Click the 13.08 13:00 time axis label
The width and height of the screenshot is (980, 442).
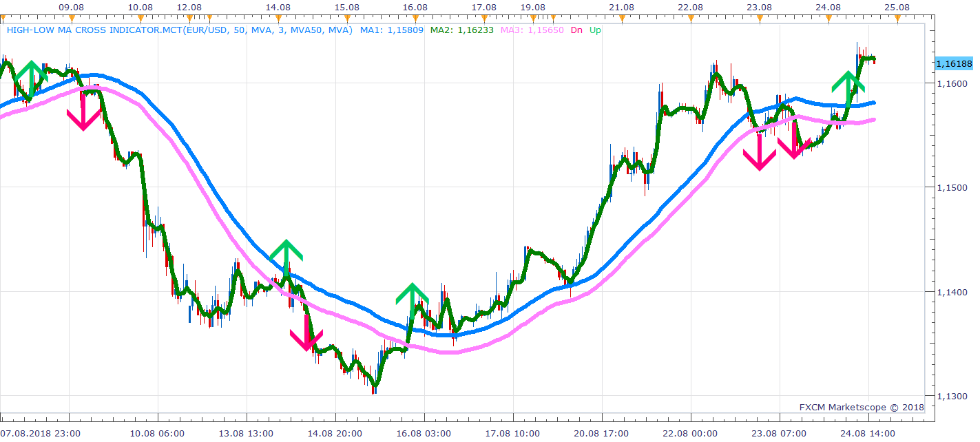click(247, 433)
